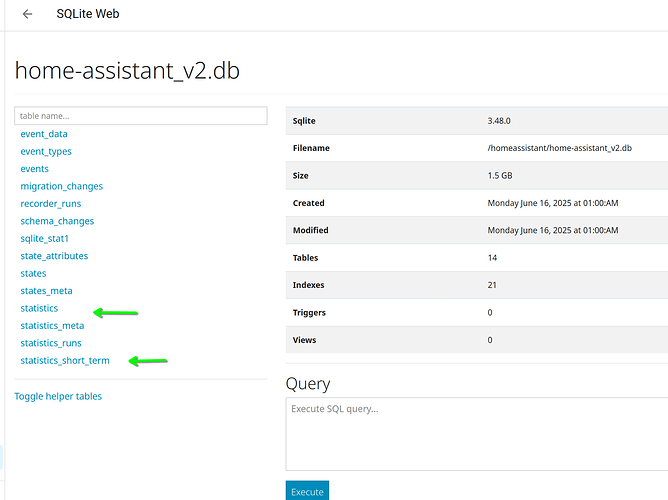Open the events table
Image resolution: width=668 pixels, height=500 pixels.
[x=35, y=169]
